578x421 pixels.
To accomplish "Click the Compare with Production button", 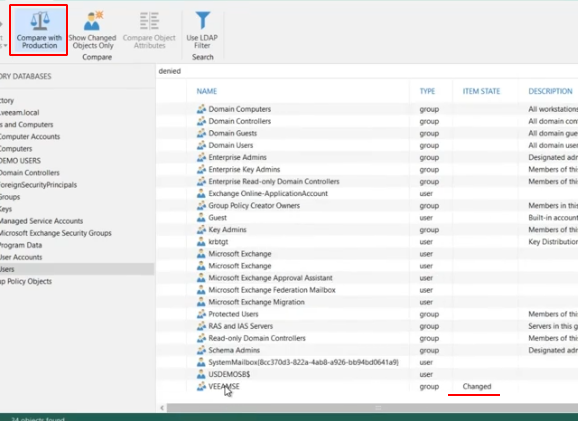I will [39, 30].
